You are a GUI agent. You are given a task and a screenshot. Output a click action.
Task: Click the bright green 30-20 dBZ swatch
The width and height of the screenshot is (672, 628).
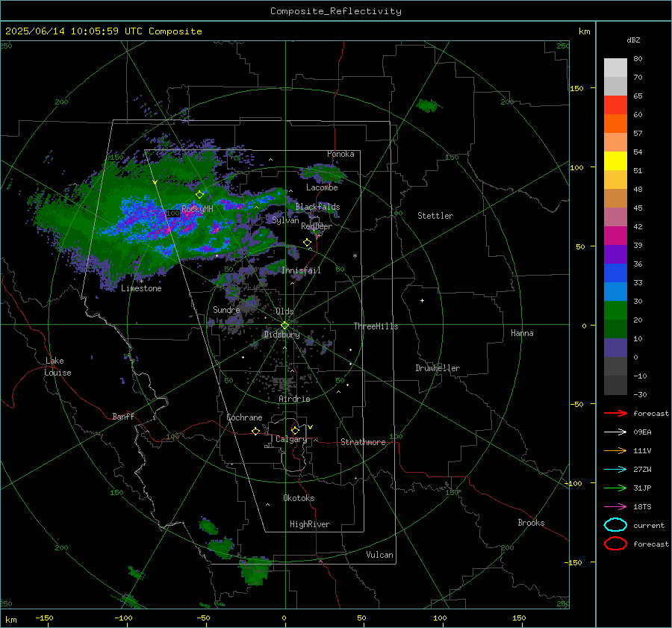pos(615,311)
